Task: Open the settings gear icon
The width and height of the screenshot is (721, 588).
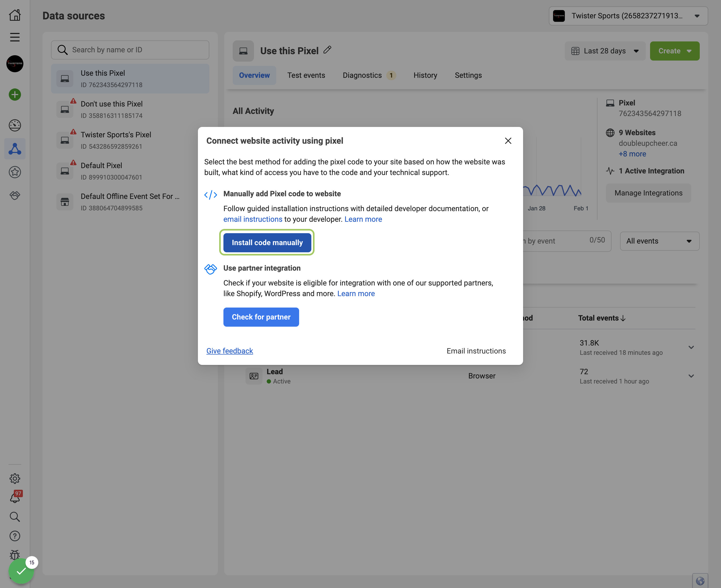Action: [15, 478]
